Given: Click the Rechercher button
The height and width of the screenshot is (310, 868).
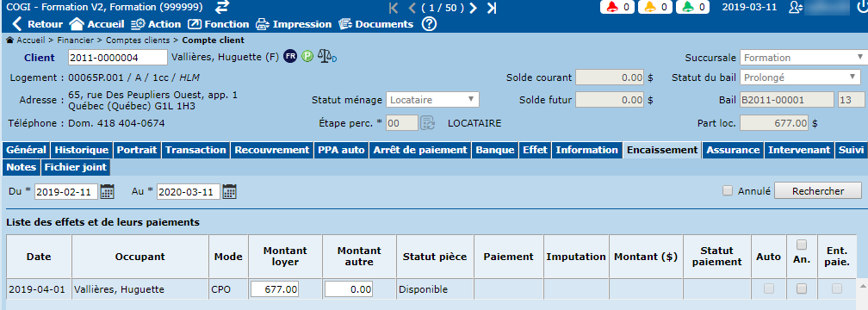Looking at the screenshot, I should tap(818, 191).
